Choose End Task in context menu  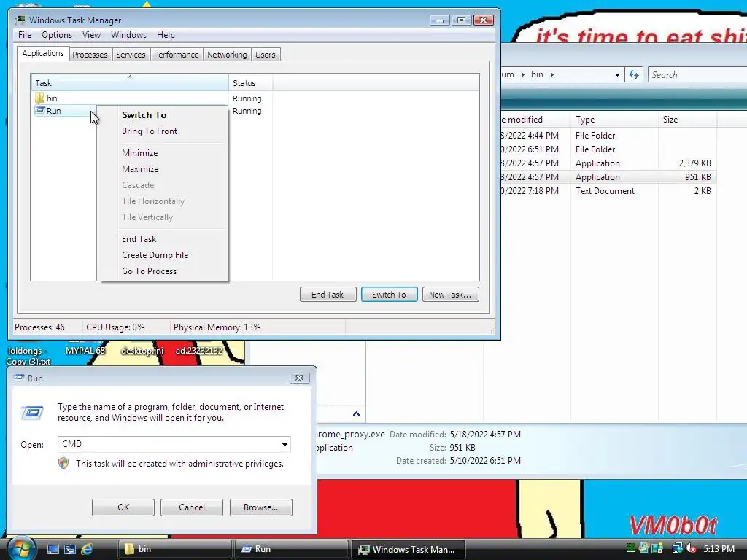click(x=162, y=239)
